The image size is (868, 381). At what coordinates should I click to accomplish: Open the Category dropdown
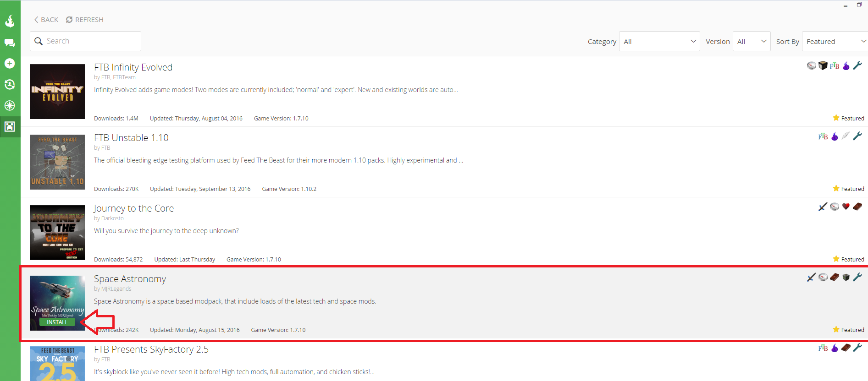pos(659,41)
